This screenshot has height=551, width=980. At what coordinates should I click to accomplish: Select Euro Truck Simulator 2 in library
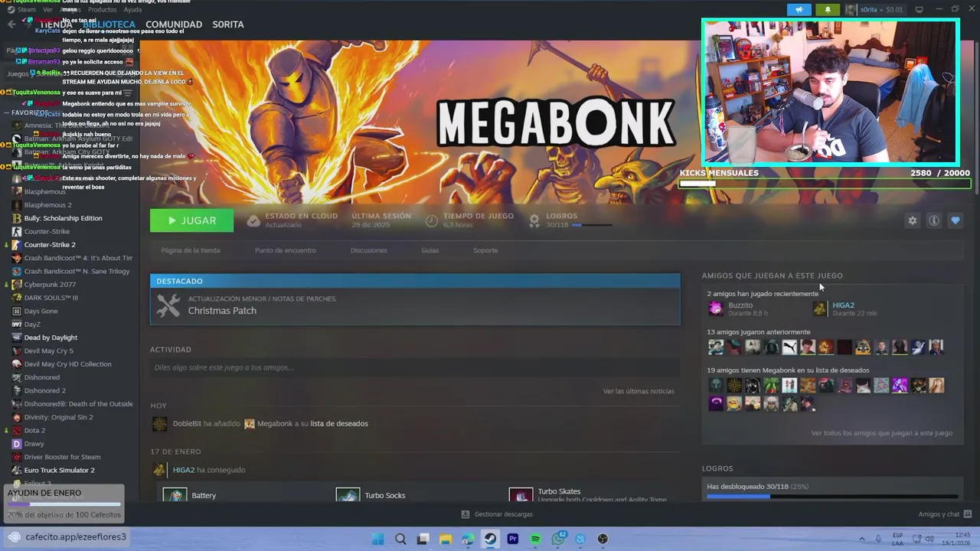coord(60,470)
